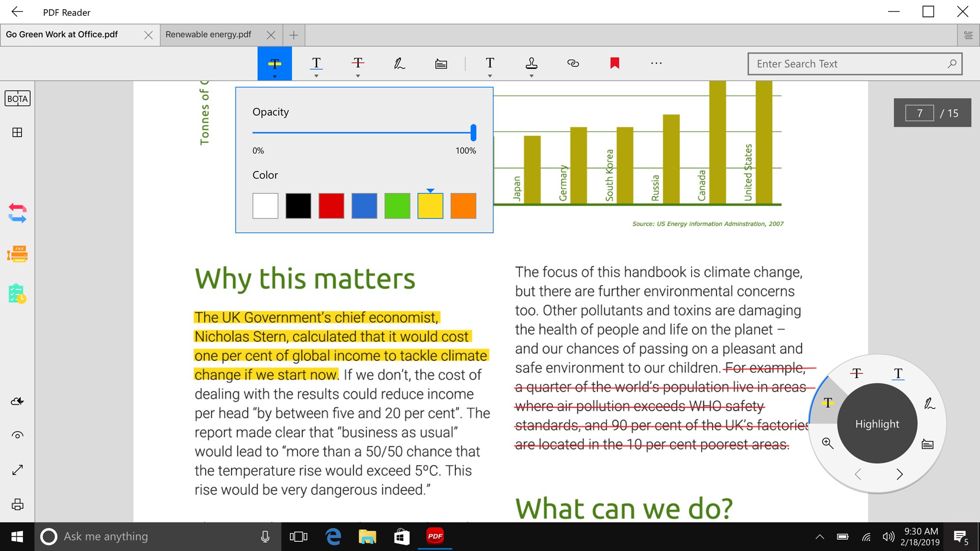The width and height of the screenshot is (980, 551).
Task: Select the freehand ink signature tool
Action: click(x=399, y=63)
